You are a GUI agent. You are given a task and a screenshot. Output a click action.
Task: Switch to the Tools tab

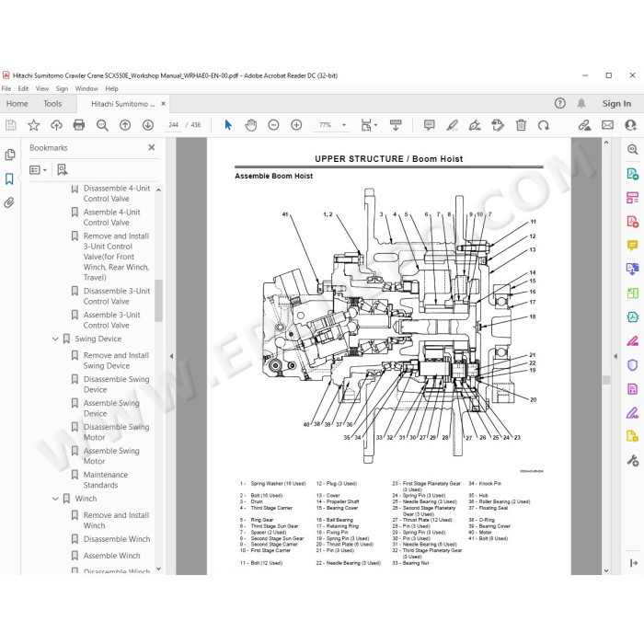[52, 104]
